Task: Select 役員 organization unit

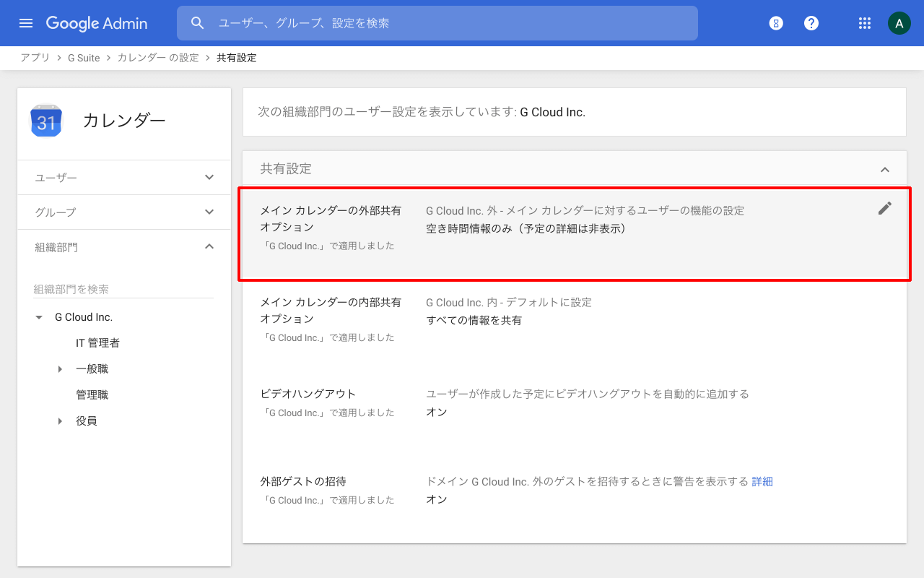Action: 87,421
